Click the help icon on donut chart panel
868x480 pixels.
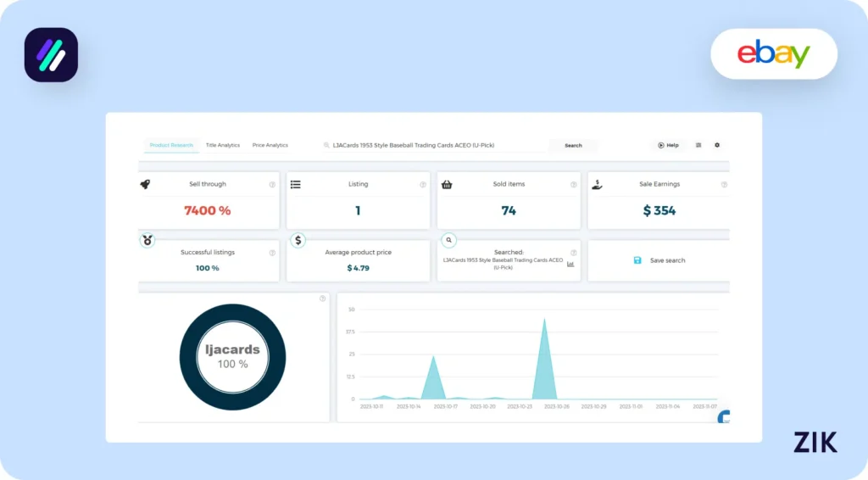(322, 299)
